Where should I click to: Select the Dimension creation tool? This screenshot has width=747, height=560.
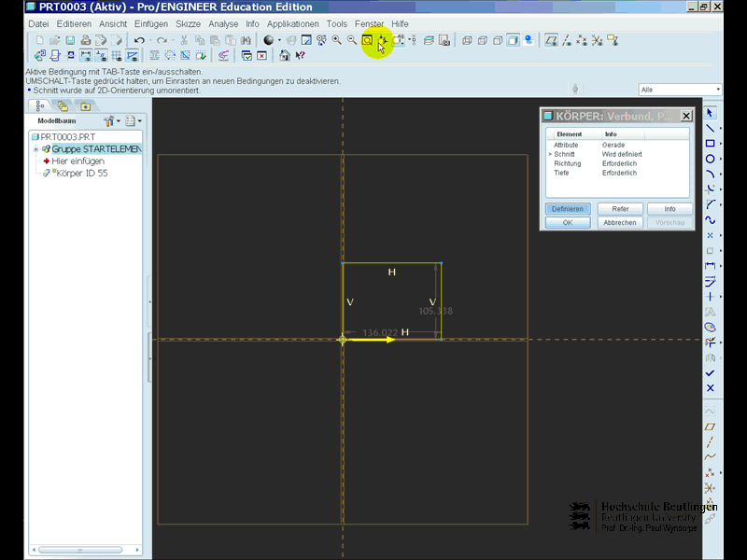(x=710, y=266)
